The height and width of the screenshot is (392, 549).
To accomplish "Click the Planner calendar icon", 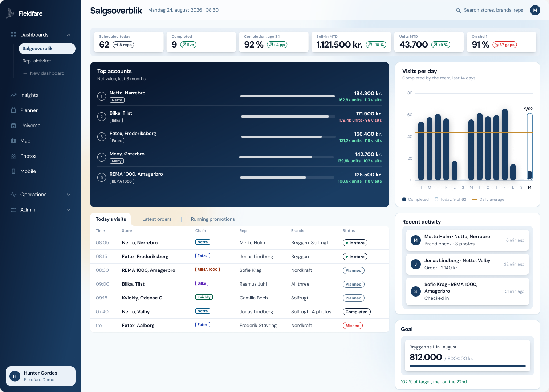I will coord(13,110).
